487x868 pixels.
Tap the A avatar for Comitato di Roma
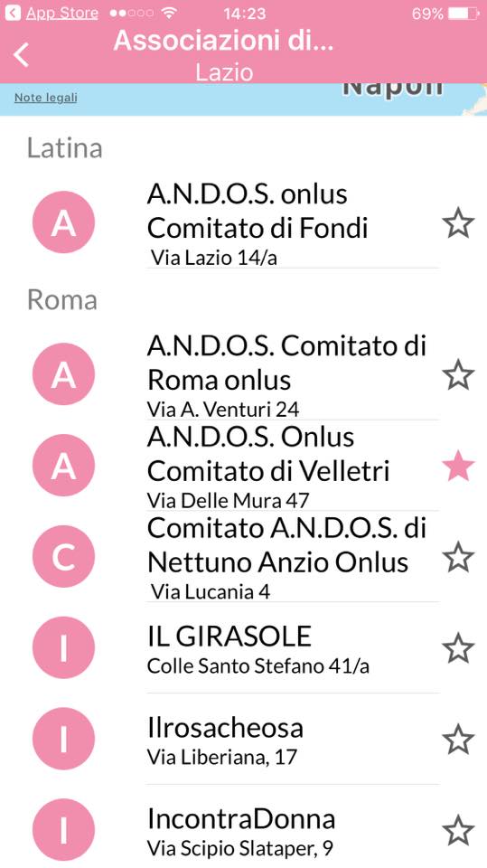(63, 374)
